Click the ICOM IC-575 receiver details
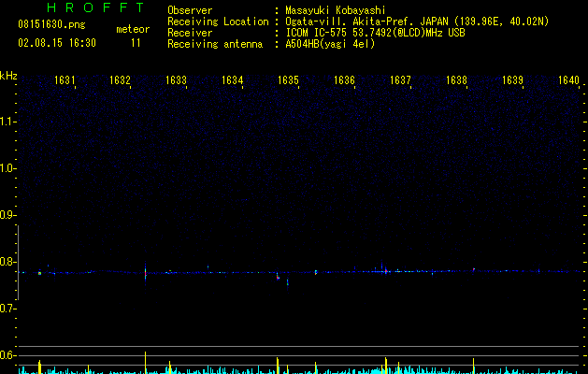The height and width of the screenshot is (374, 588). point(376,33)
